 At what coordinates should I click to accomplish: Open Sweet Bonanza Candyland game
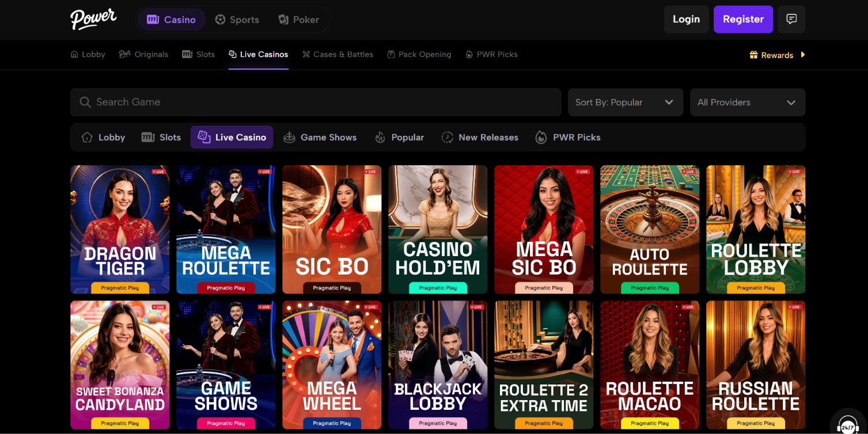[x=120, y=365]
